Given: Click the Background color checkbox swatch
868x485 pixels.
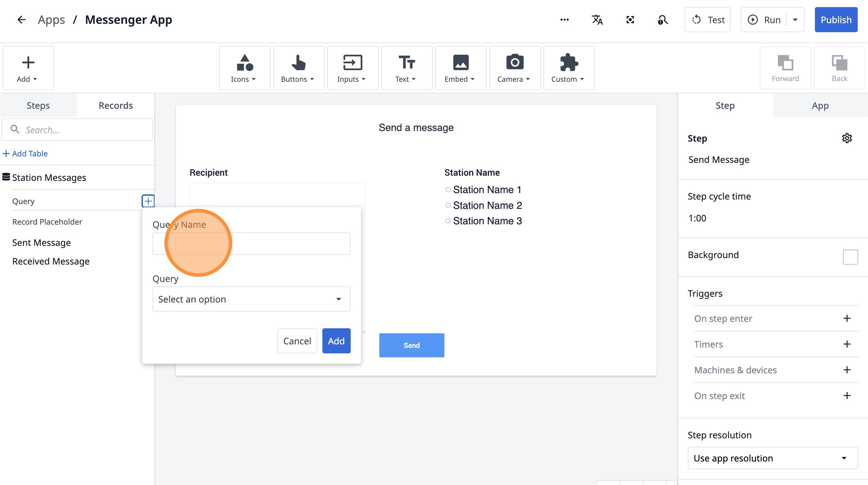Looking at the screenshot, I should pyautogui.click(x=850, y=257).
